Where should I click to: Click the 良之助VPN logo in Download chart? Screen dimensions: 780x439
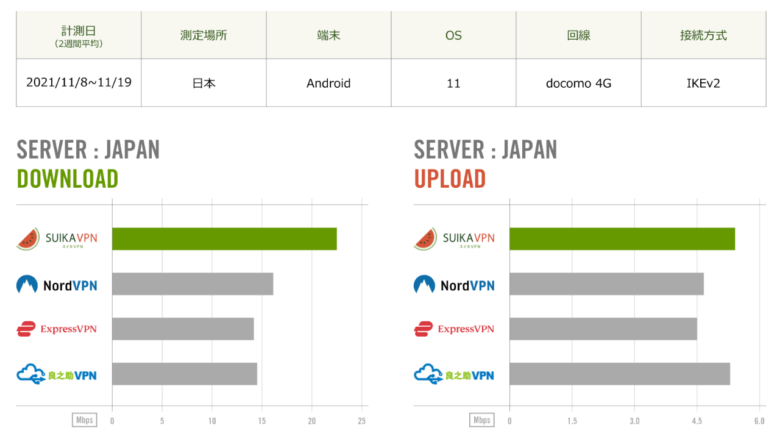(x=57, y=374)
